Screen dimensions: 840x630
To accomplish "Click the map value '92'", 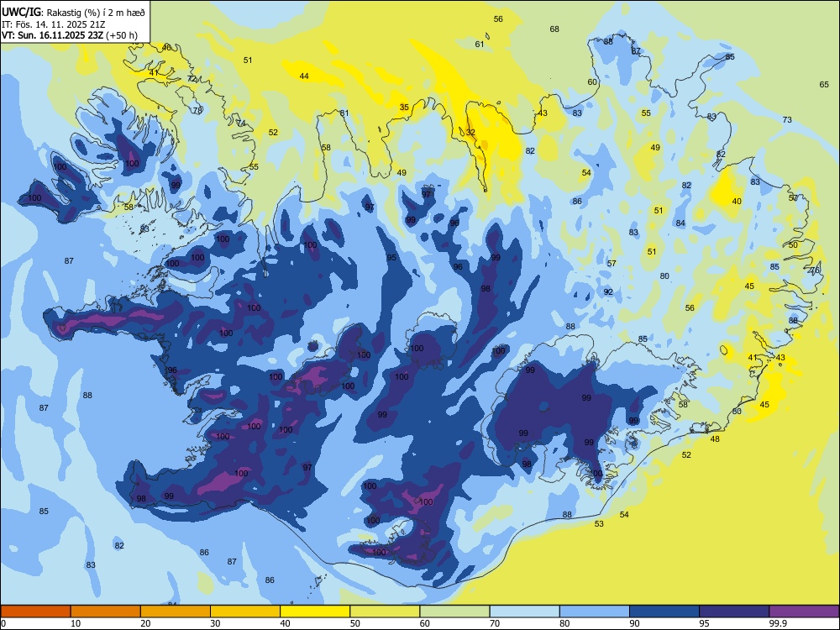I will coord(608,292).
